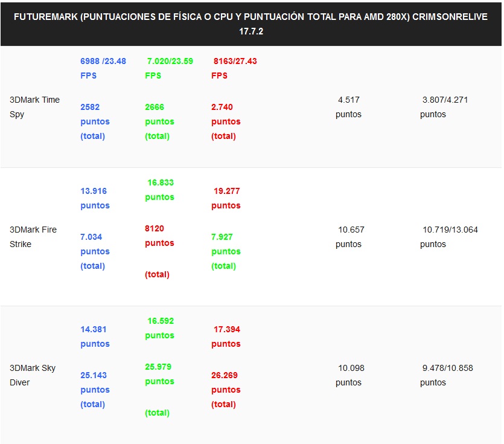The height and width of the screenshot is (444, 504).
Task: Click the '10.098 puntos' Sky Diver cell
Action: (x=350, y=375)
